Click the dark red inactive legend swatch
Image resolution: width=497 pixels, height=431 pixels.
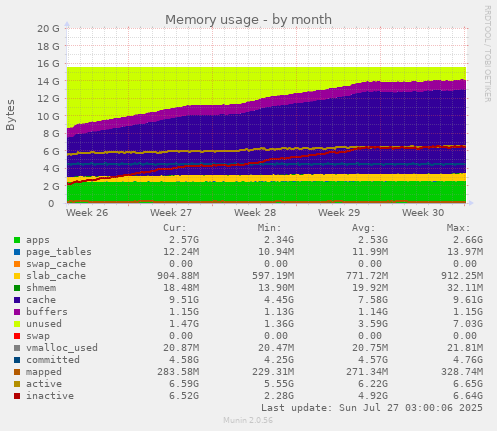17,396
